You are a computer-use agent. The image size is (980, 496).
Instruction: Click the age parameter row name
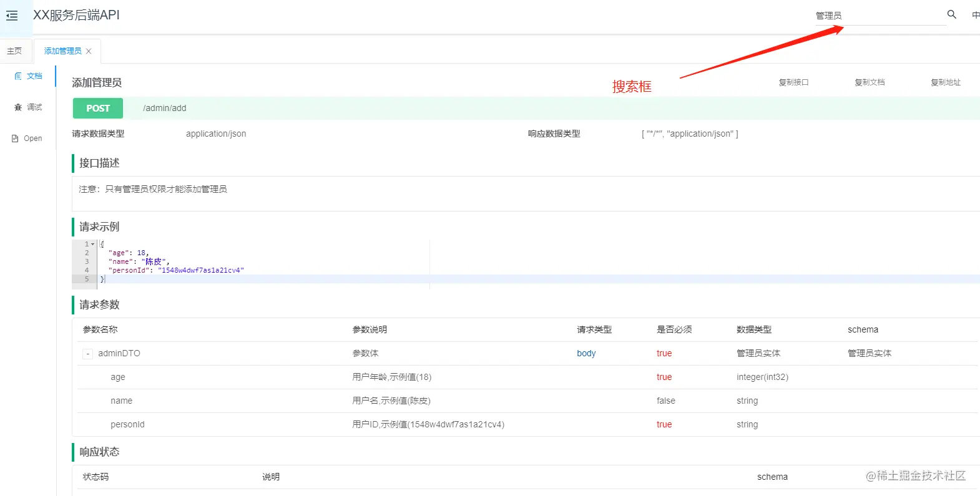[x=118, y=377]
